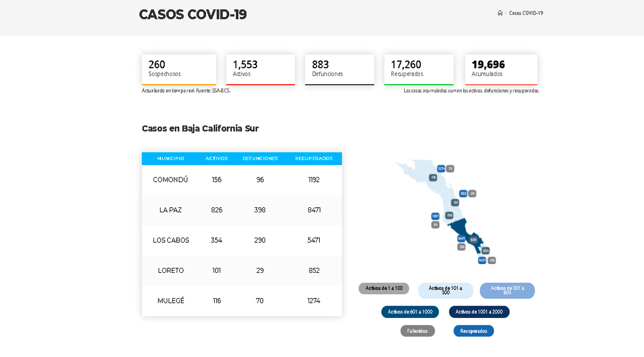The width and height of the screenshot is (644, 357).
Task: Click the 'Actualizado en tiempo real' source note
Action: [x=186, y=91]
